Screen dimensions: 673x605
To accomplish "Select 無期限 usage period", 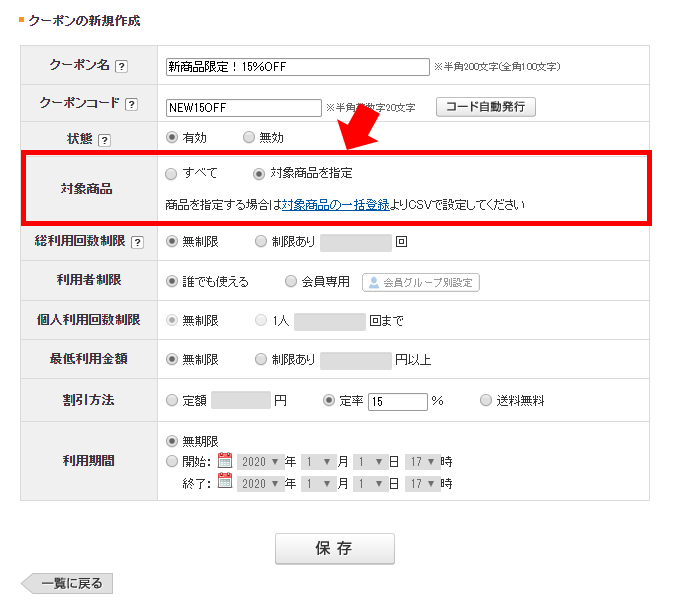I will coord(172,441).
